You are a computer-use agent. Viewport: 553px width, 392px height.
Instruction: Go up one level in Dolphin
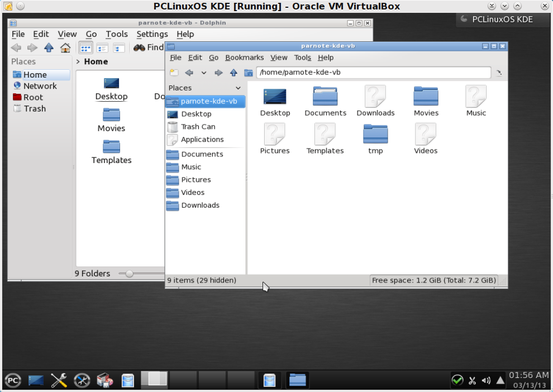click(x=49, y=47)
